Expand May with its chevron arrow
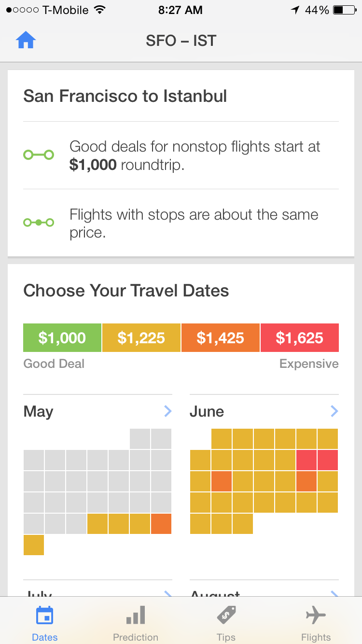Image resolution: width=362 pixels, height=644 pixels. (x=167, y=411)
